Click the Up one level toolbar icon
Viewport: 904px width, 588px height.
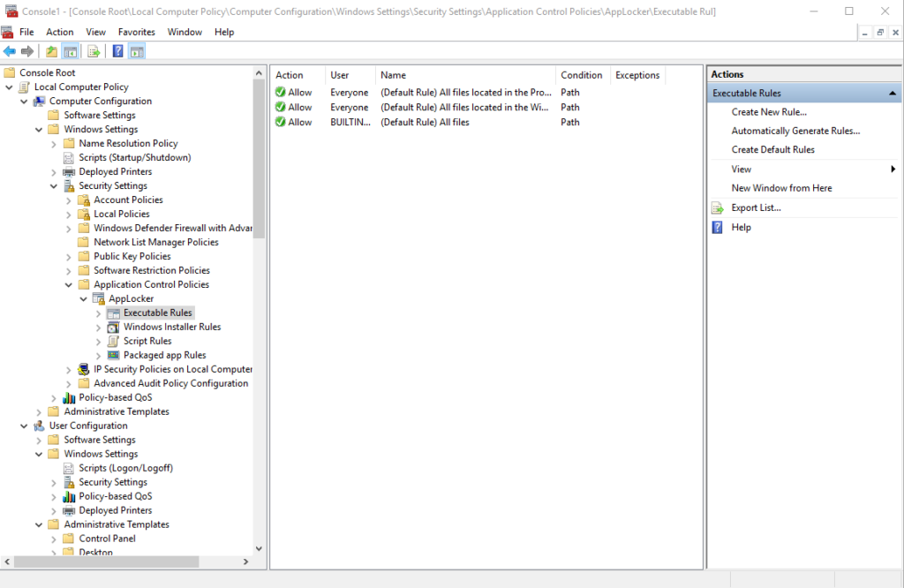(52, 51)
